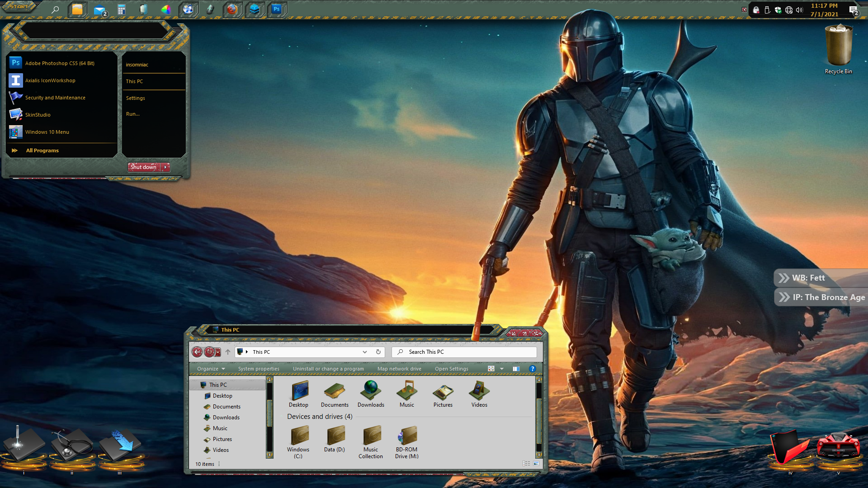The width and height of the screenshot is (868, 488).
Task: Open action center notifications icon
Action: tap(854, 10)
